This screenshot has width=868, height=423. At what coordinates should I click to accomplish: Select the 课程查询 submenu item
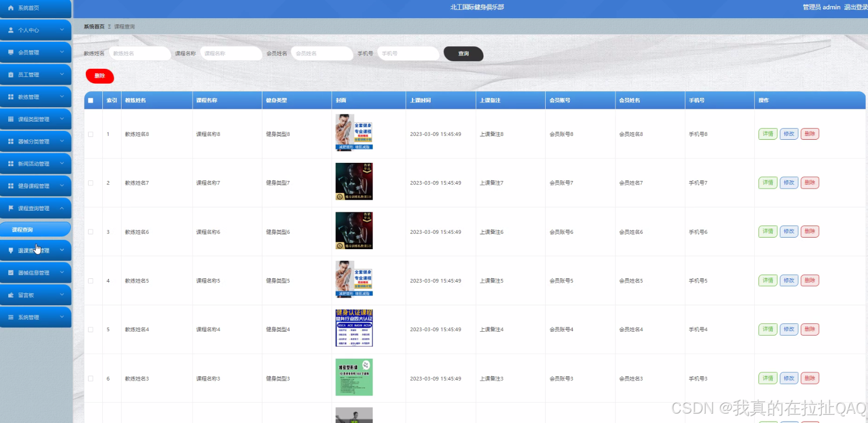click(35, 229)
